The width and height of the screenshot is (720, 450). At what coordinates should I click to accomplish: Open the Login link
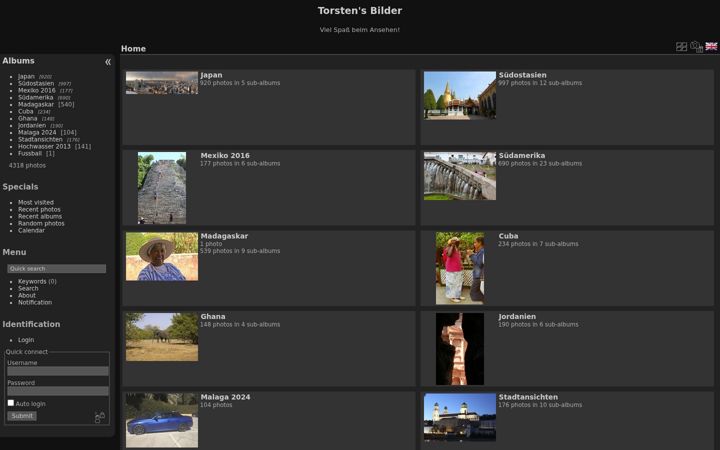click(x=26, y=340)
